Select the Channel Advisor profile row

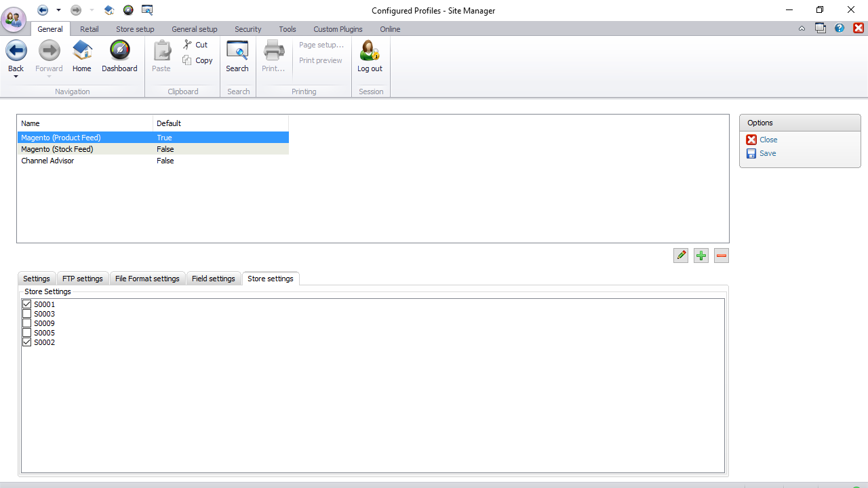tap(47, 161)
